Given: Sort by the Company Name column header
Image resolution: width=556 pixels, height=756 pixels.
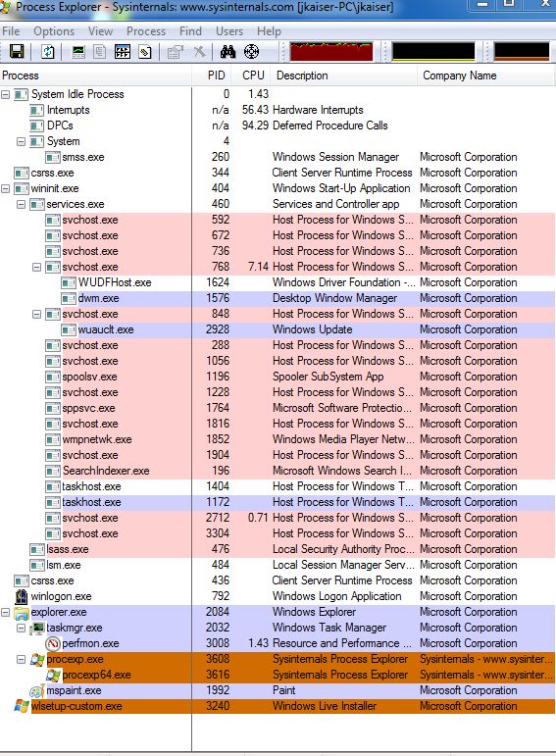Looking at the screenshot, I should coord(486,76).
